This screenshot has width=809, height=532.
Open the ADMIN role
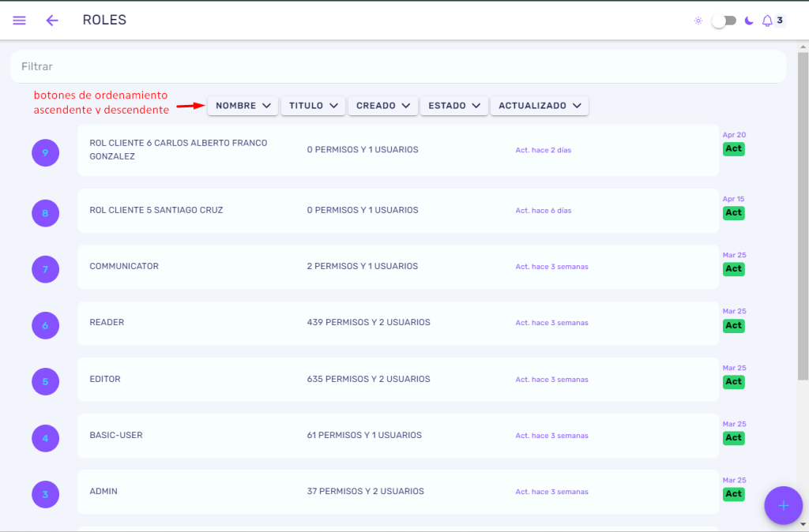tap(398, 492)
